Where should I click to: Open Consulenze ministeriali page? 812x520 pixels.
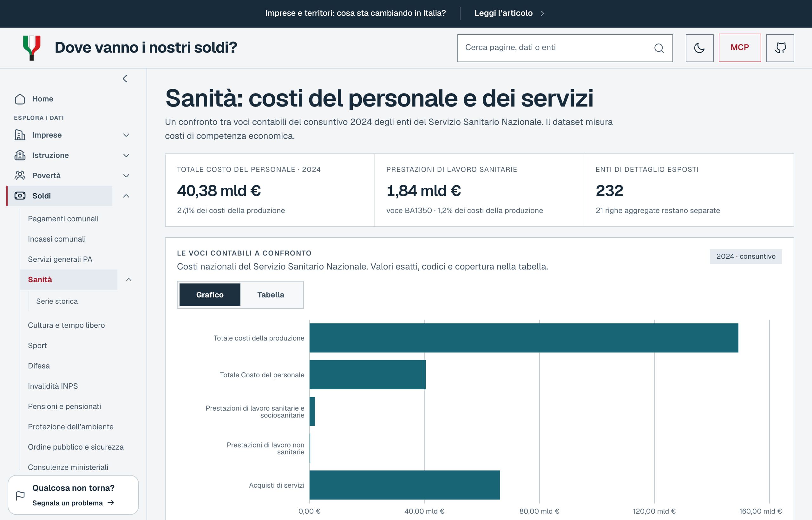[x=68, y=467]
